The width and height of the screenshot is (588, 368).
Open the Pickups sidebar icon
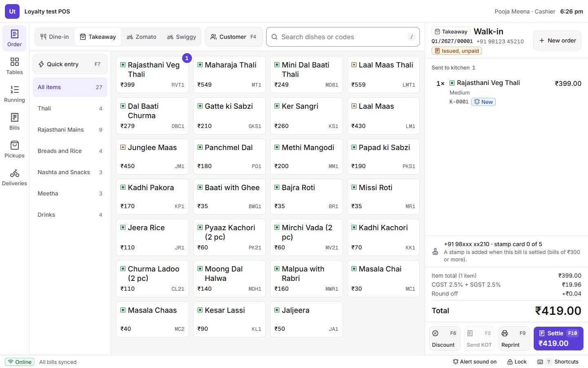point(14,150)
